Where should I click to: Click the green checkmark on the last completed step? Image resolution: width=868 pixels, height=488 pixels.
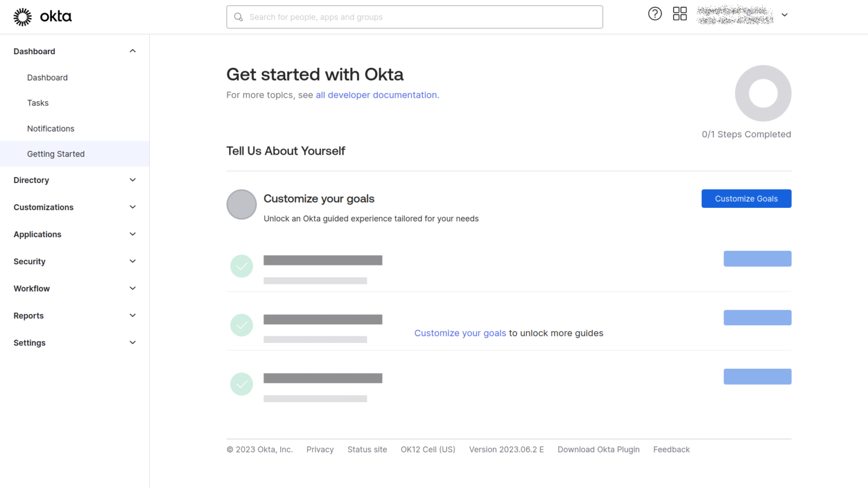pos(241,384)
